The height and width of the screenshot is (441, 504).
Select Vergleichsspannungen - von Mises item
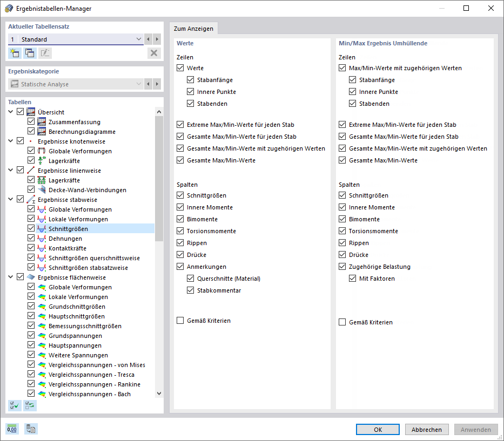click(97, 365)
